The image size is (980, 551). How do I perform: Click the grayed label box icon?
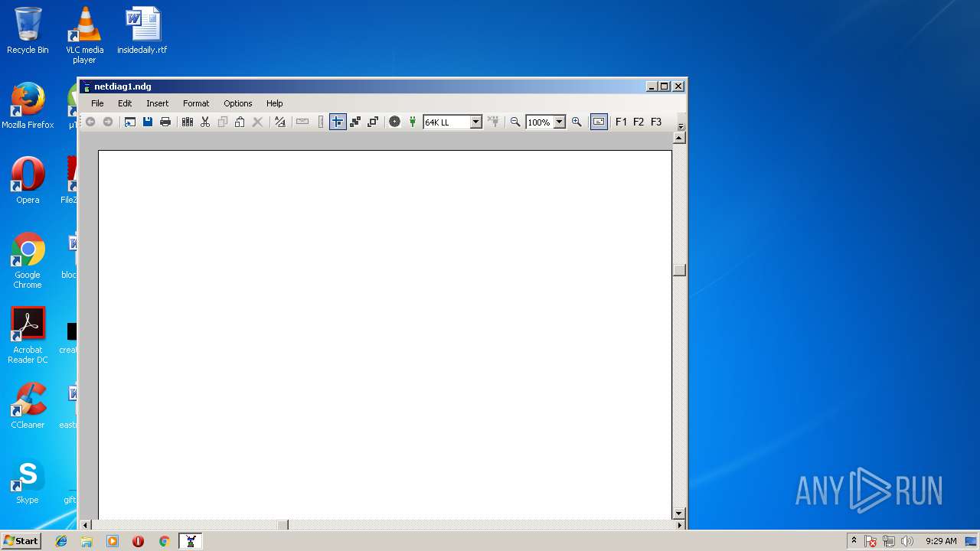coord(302,122)
